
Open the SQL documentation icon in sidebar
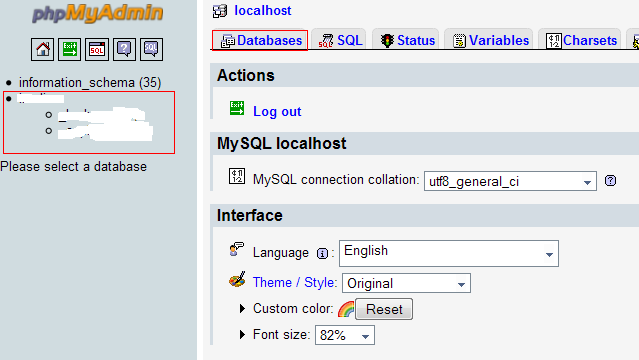pyautogui.click(x=151, y=49)
